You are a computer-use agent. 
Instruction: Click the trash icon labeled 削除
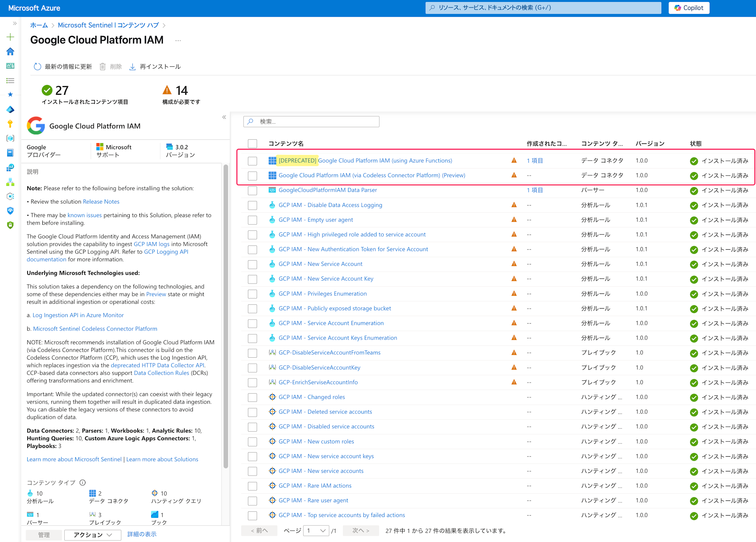102,67
